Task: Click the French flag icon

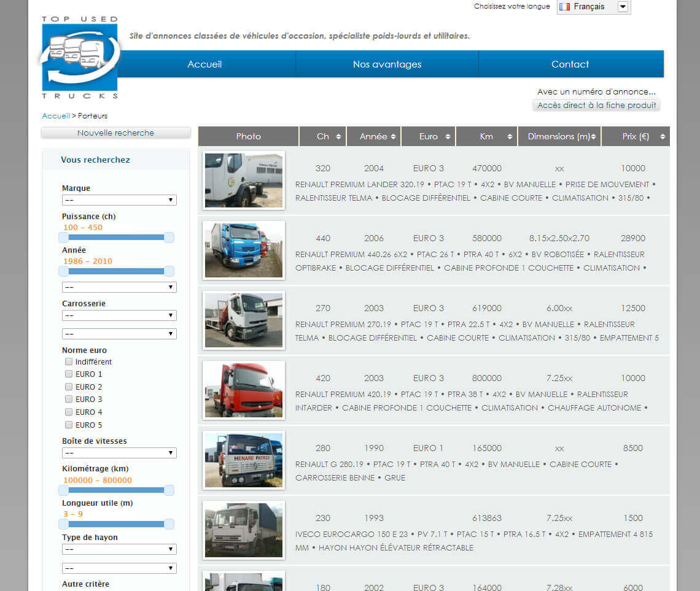Action: (x=565, y=7)
